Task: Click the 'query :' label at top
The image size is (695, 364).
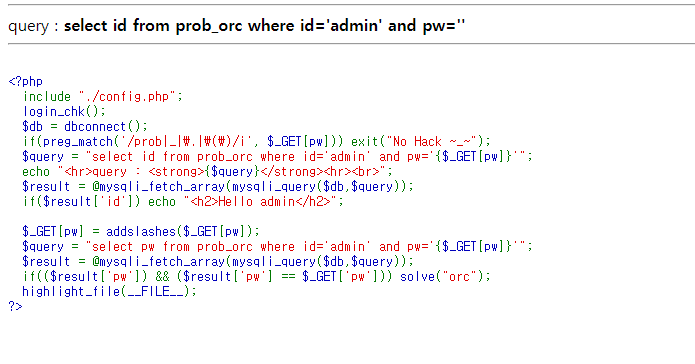Action: tap(33, 27)
